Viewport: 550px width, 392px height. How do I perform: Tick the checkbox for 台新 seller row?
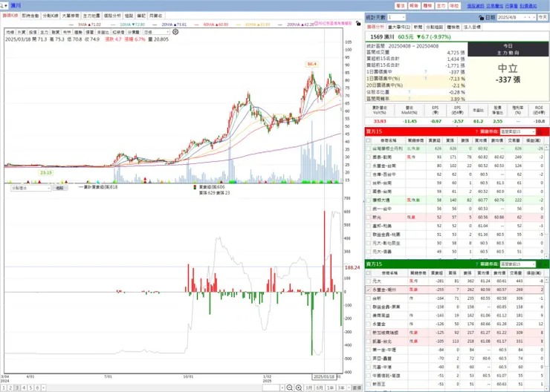[369, 298]
